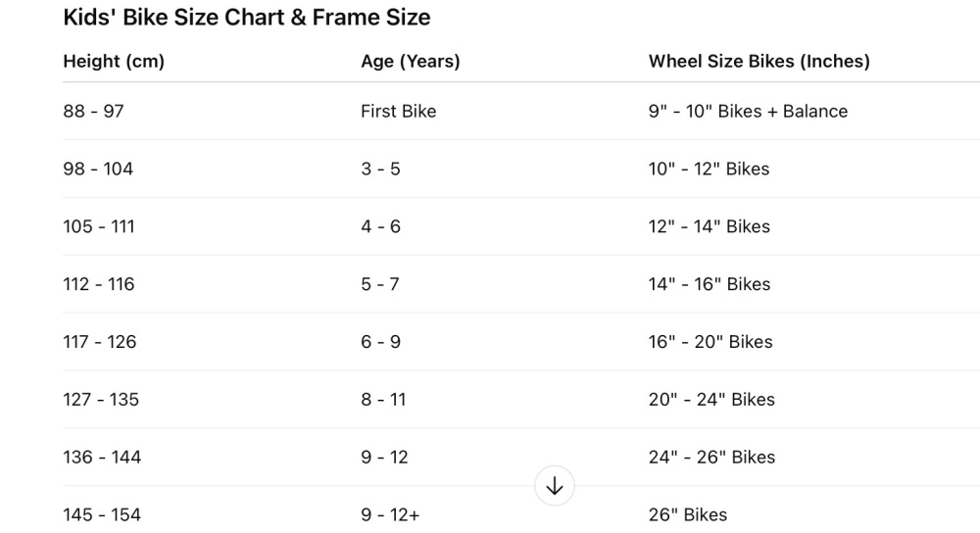The height and width of the screenshot is (533, 980).
Task: Click the 12" - 14" Bikes cell
Action: [709, 226]
